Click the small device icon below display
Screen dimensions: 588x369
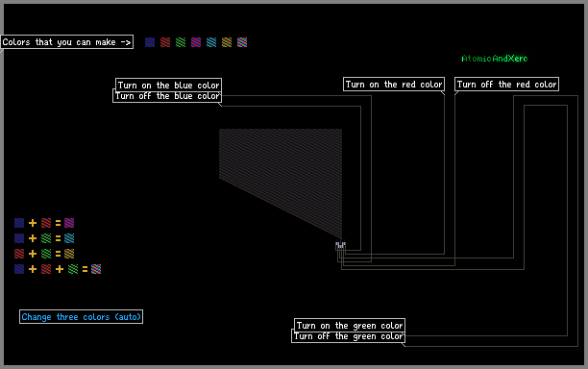[x=340, y=246]
